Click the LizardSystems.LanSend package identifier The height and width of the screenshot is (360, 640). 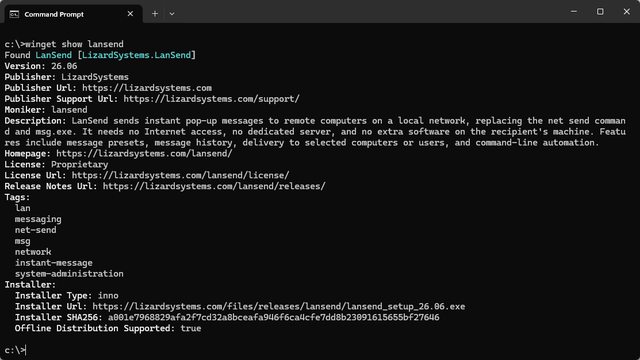pyautogui.click(x=136, y=55)
